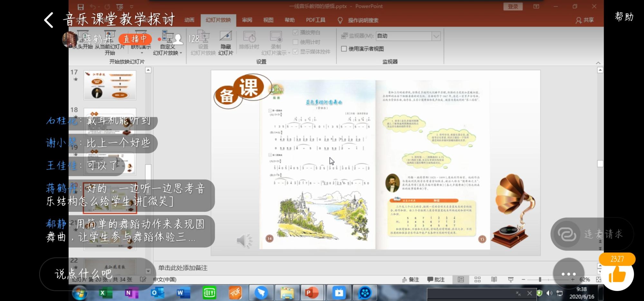The width and height of the screenshot is (644, 301).
Task: Click the zoom slider in the status bar
Action: 540,279
